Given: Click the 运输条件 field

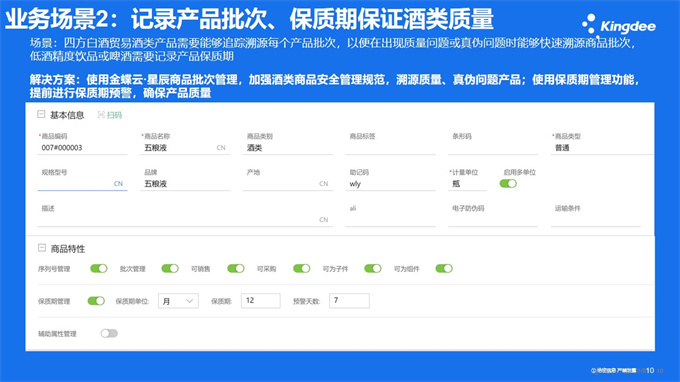Looking at the screenshot, I should pos(596,220).
